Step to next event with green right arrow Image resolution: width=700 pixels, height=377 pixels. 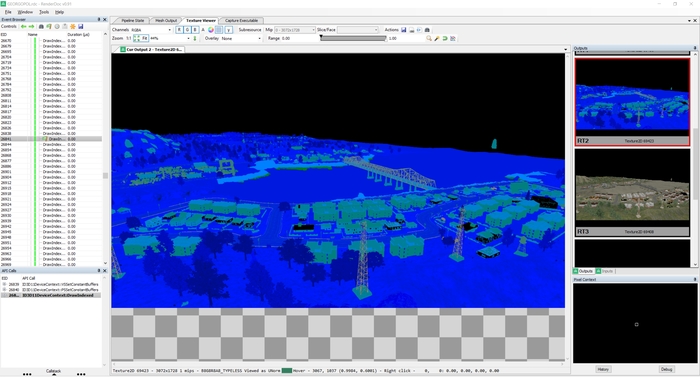tap(31, 27)
